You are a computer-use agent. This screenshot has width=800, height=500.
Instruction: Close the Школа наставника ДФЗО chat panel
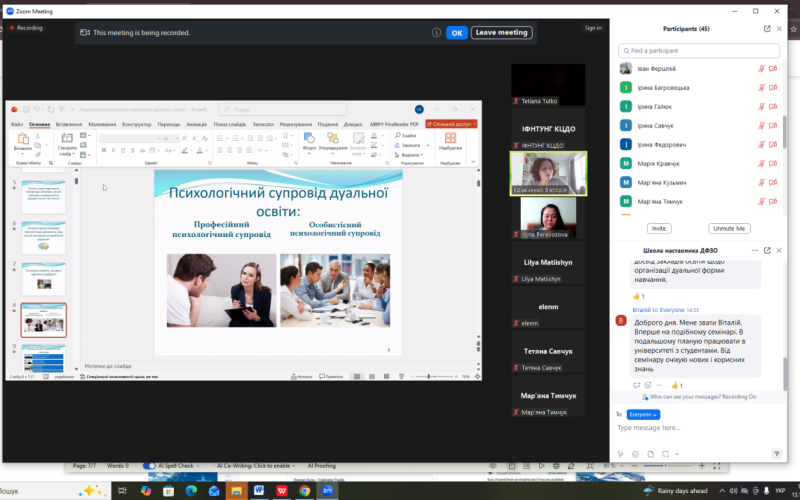pyautogui.click(x=779, y=251)
